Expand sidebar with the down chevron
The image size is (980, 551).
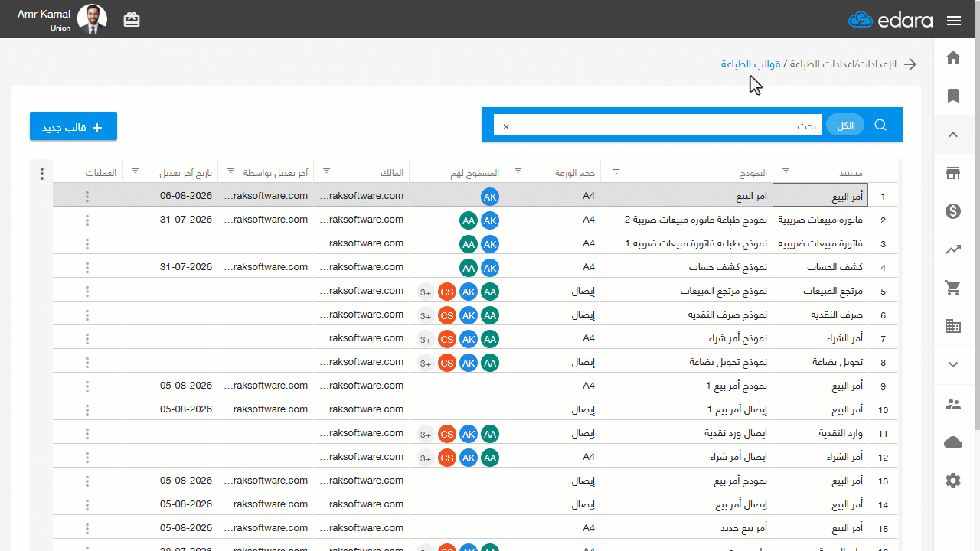[x=953, y=365]
